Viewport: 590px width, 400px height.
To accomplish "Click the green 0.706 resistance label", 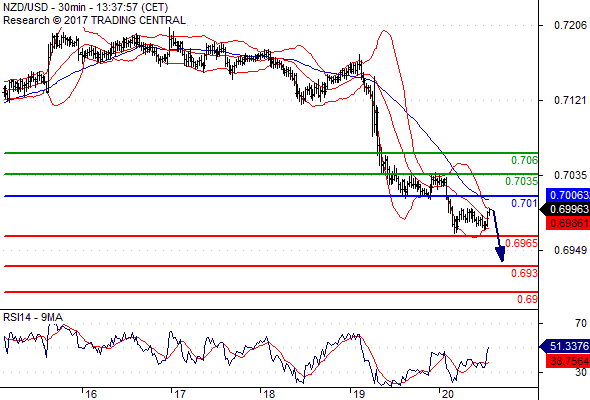I will pos(524,160).
